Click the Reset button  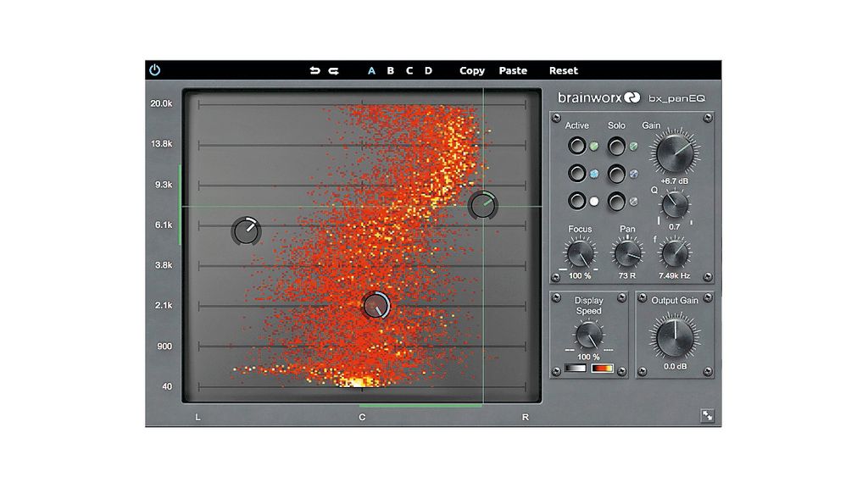tap(563, 71)
